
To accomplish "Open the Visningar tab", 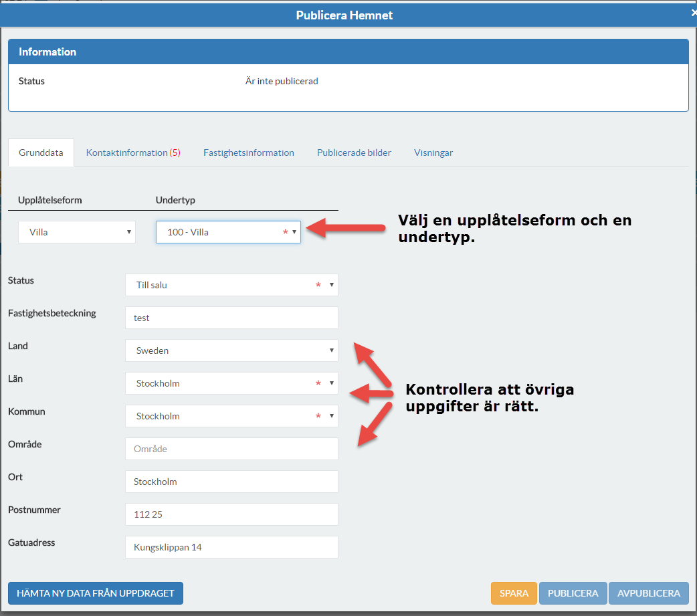I will (x=433, y=152).
